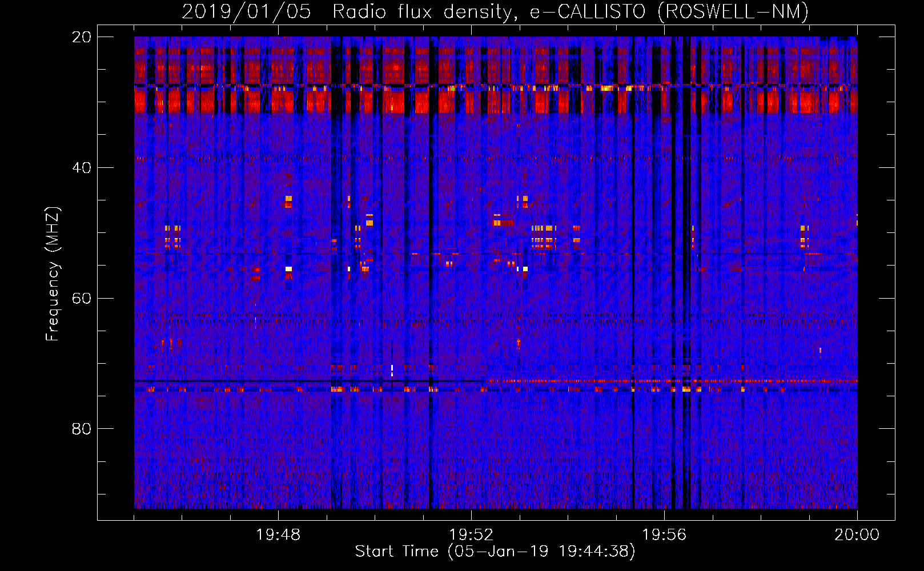The image size is (924, 571).
Task: Click the 60 frequency axis label
Action: 82,299
